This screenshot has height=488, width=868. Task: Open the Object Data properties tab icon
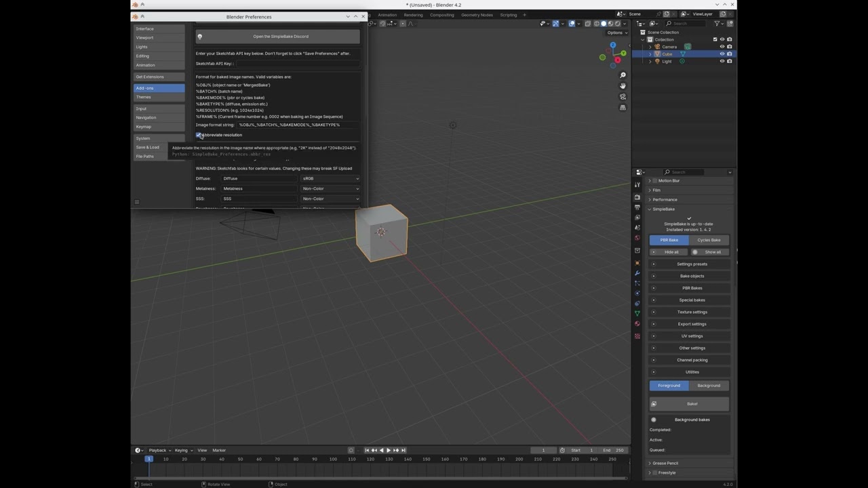(637, 314)
